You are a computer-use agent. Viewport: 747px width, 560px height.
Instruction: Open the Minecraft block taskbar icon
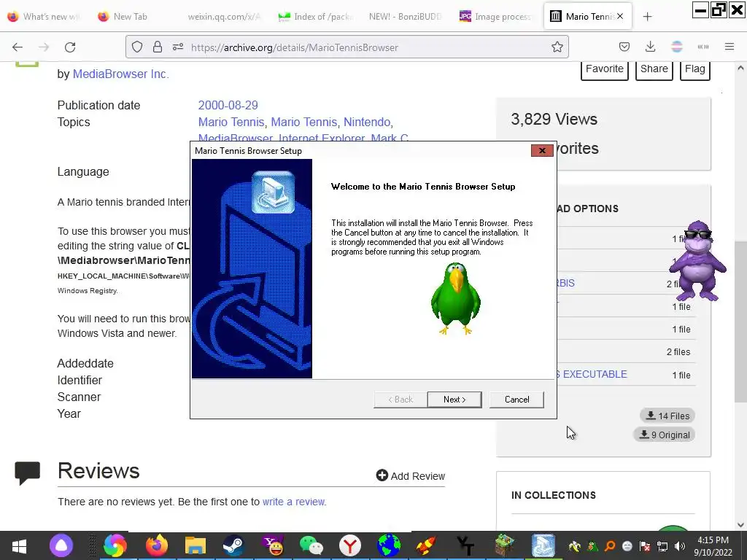pyautogui.click(x=504, y=545)
